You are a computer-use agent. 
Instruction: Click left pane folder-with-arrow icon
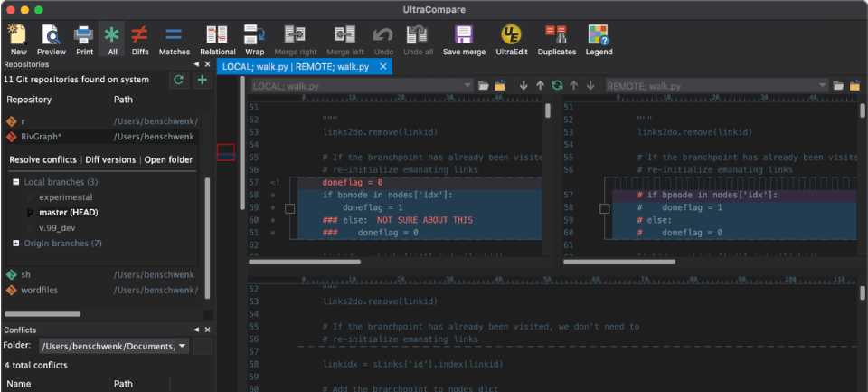coord(500,86)
